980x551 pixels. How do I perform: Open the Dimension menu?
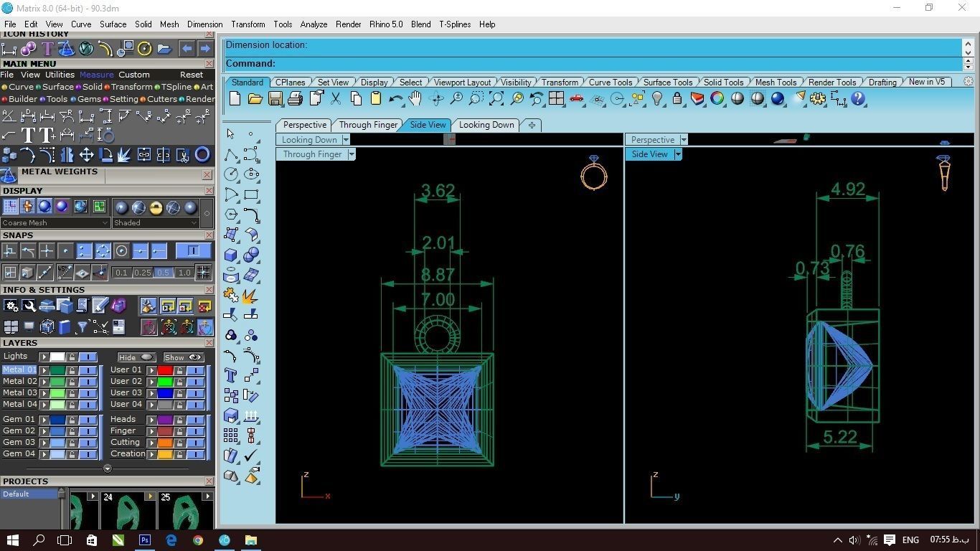(205, 24)
